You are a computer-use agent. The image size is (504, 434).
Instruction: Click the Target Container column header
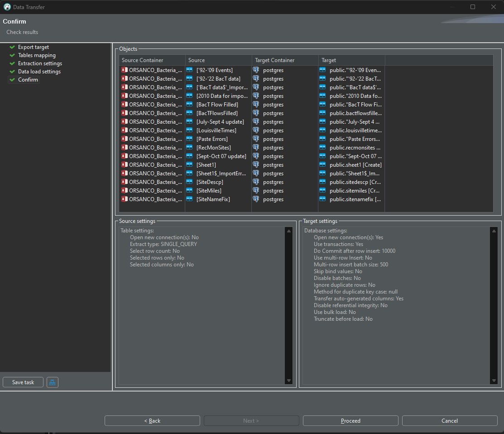coord(285,60)
